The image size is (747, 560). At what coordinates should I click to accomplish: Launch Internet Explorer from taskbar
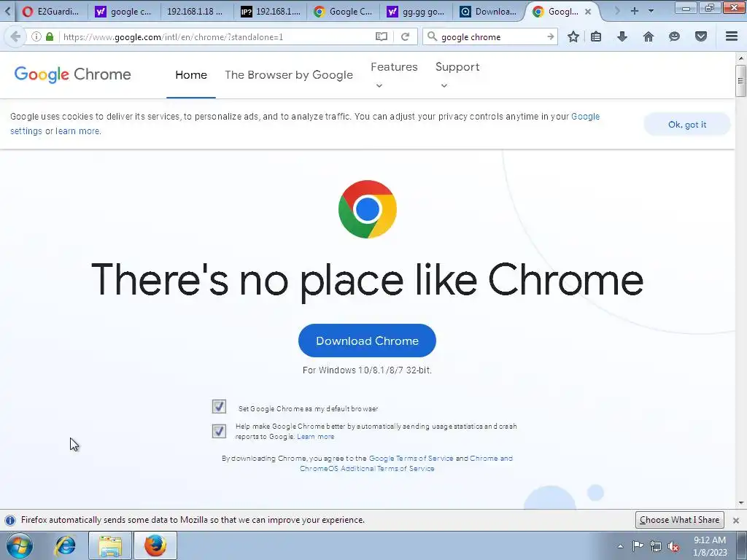tap(65, 545)
